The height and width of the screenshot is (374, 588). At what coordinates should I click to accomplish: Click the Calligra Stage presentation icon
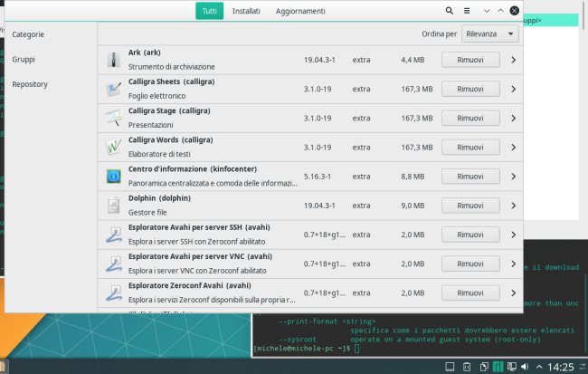pyautogui.click(x=114, y=118)
